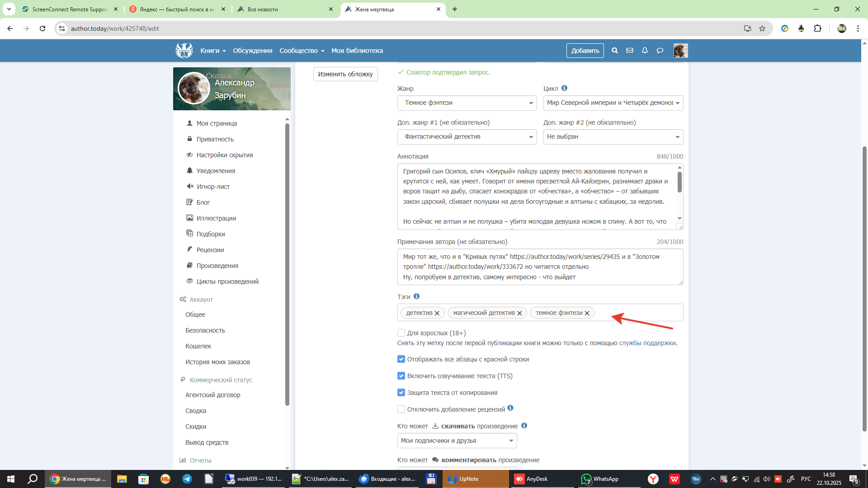Open notifications bell icon in header
Image resolution: width=868 pixels, height=488 pixels.
tap(645, 51)
